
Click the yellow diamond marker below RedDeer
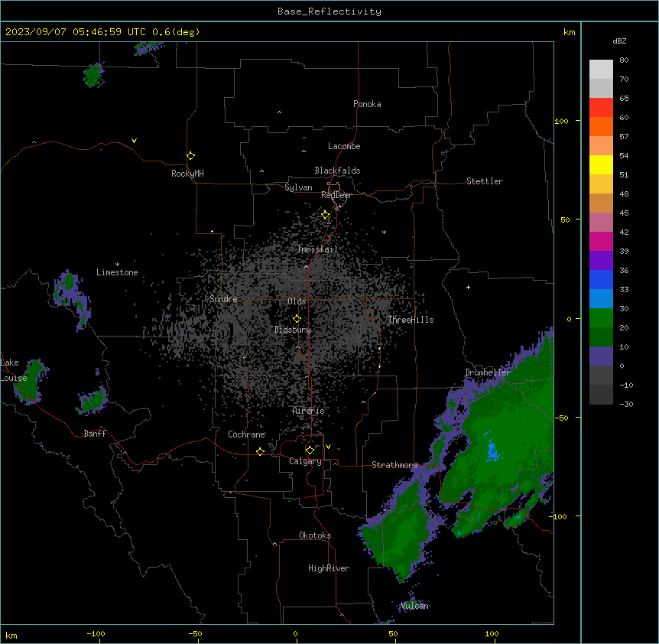(326, 215)
